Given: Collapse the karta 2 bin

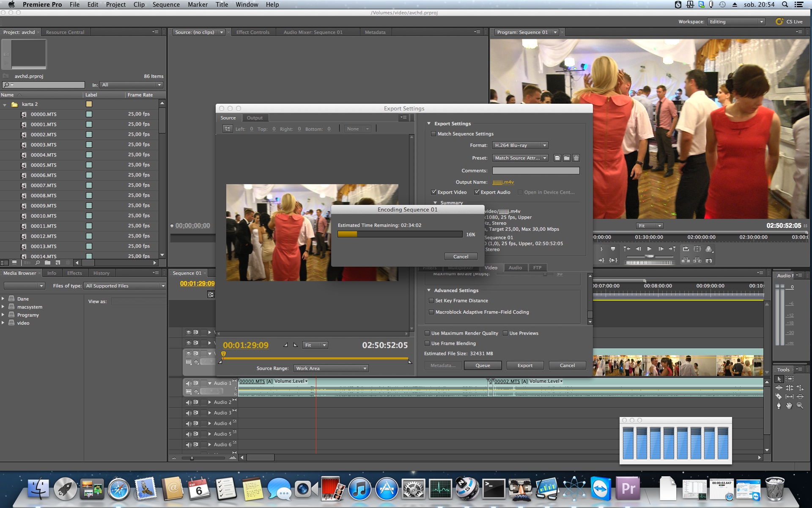Looking at the screenshot, I should (5, 105).
